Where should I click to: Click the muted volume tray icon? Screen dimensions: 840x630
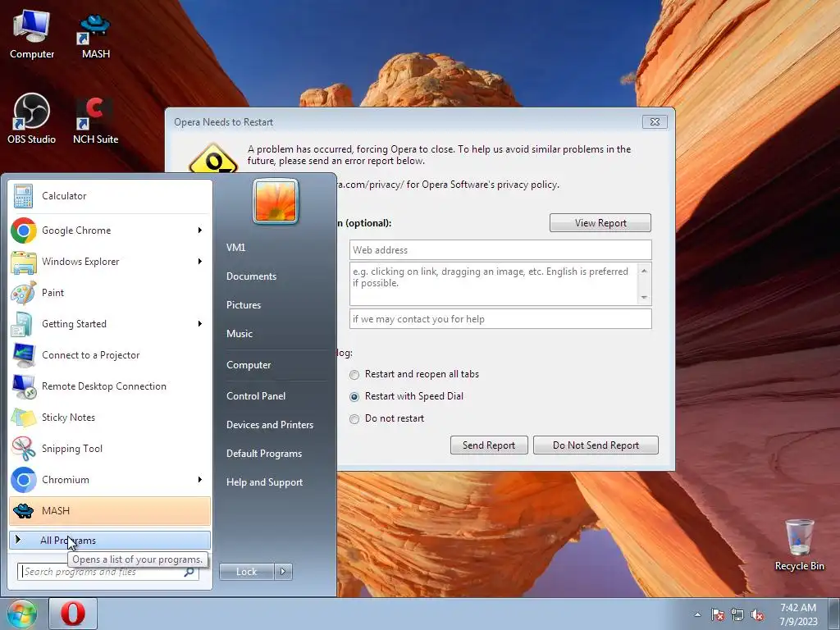click(x=757, y=615)
